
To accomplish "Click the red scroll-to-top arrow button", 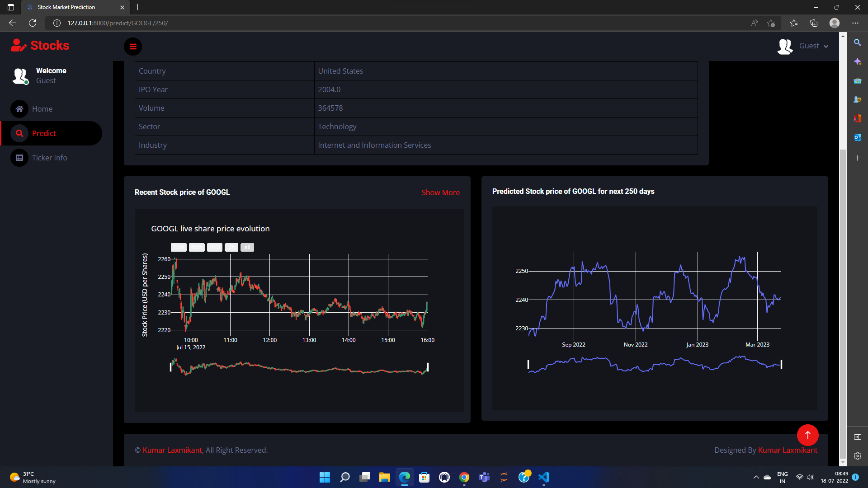I will pyautogui.click(x=807, y=435).
